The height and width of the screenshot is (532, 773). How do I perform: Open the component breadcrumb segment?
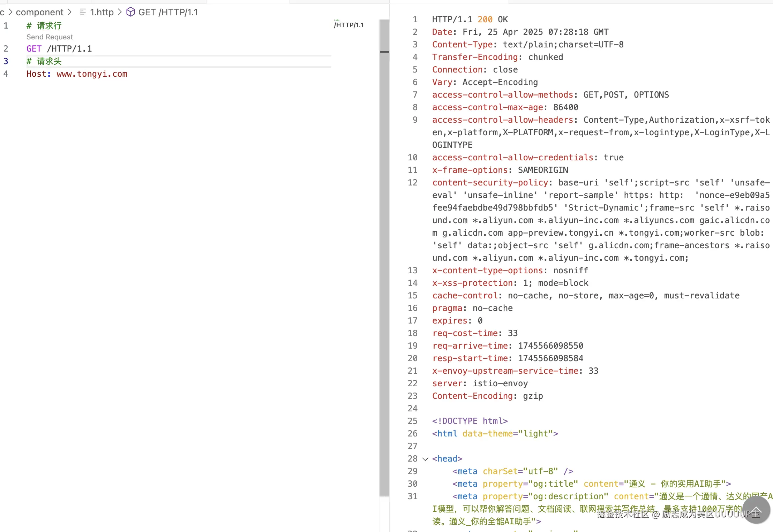pos(39,12)
